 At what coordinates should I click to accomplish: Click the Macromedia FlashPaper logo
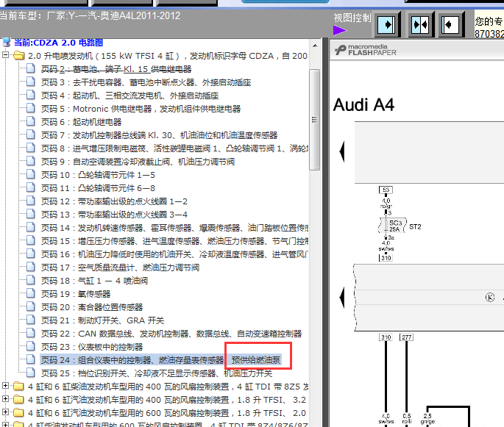click(x=366, y=50)
